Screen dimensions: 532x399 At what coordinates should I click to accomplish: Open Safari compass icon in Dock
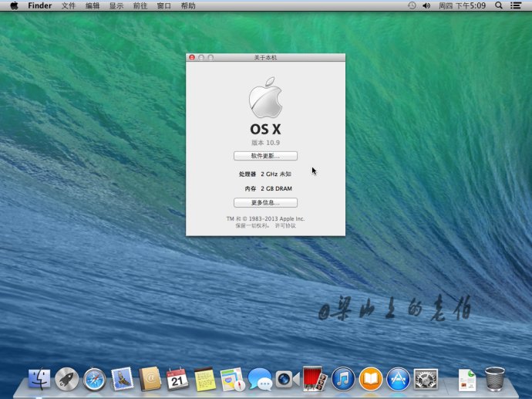coord(94,379)
